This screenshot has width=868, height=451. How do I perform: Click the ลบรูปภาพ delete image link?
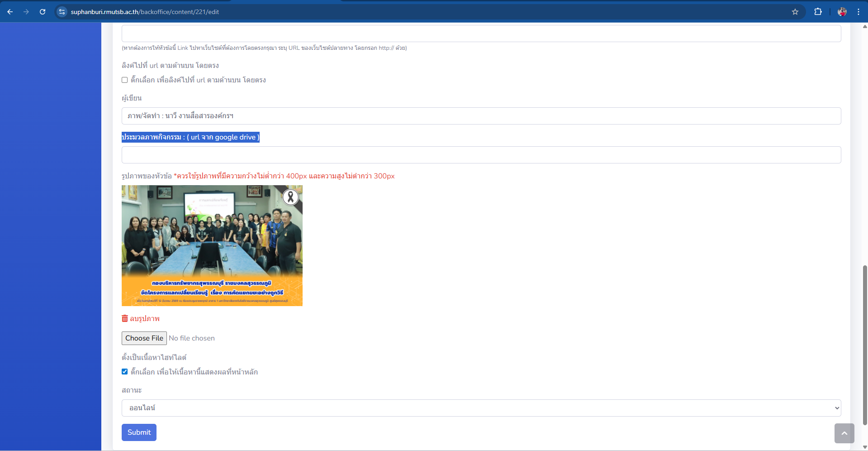click(x=145, y=319)
